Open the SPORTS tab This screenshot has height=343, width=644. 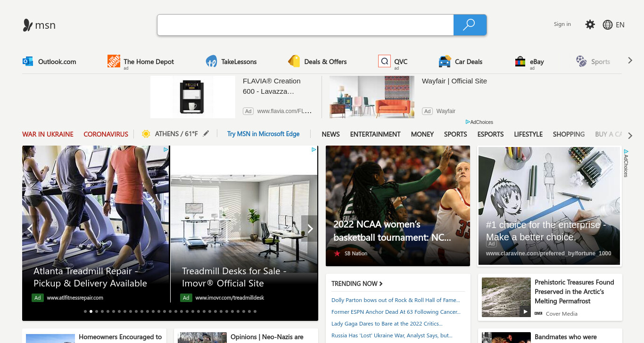(455, 134)
